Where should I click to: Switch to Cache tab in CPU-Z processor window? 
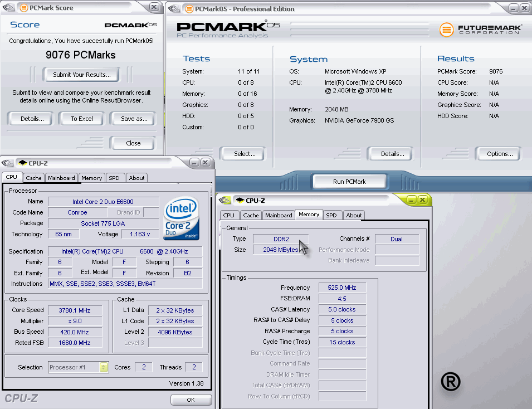click(x=33, y=178)
